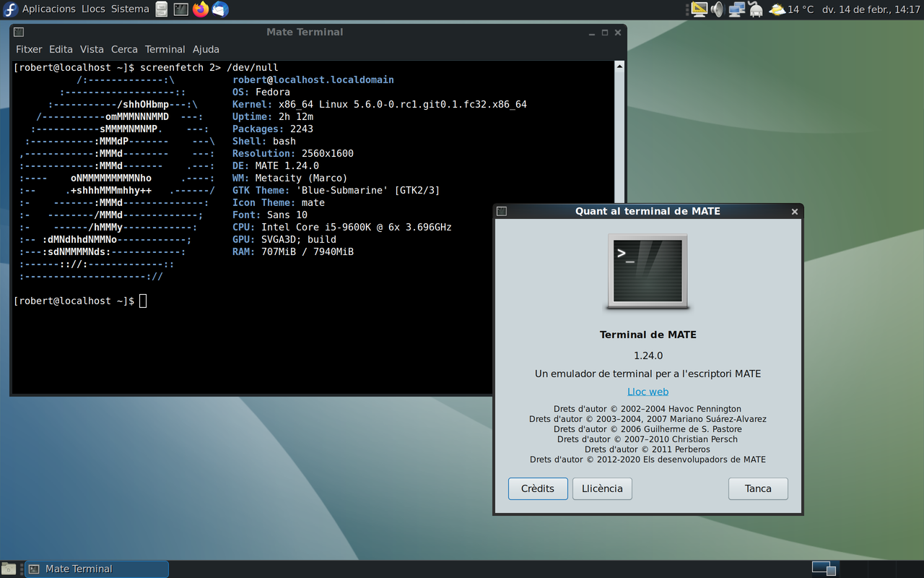Open the weather applet showing 14 °C
This screenshot has width=924, height=578.
[x=791, y=9]
